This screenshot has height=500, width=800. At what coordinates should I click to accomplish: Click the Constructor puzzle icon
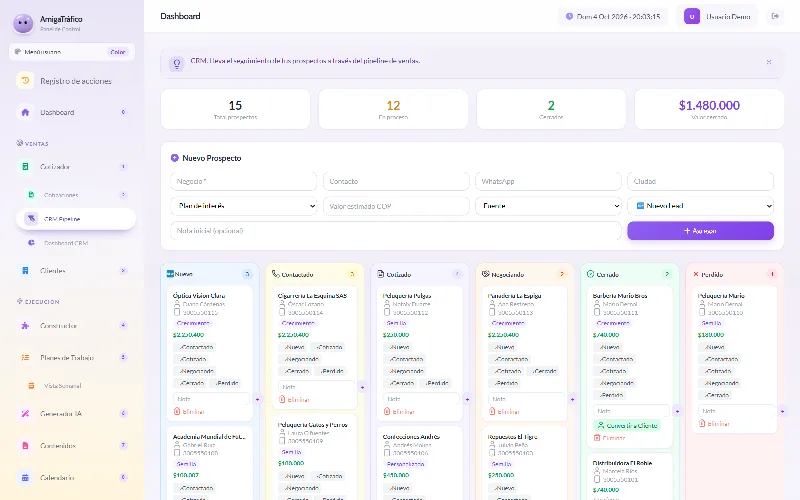point(25,326)
